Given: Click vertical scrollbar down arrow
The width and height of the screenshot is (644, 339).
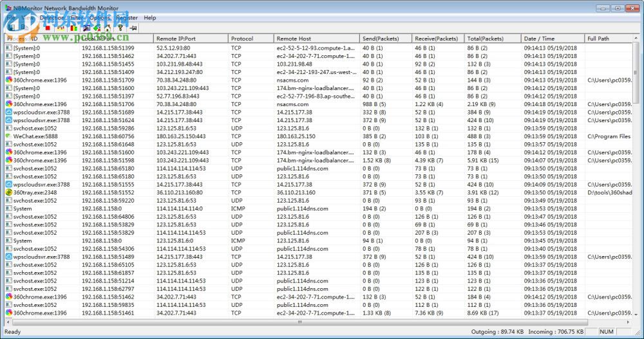Looking at the screenshot, I should point(636,315).
